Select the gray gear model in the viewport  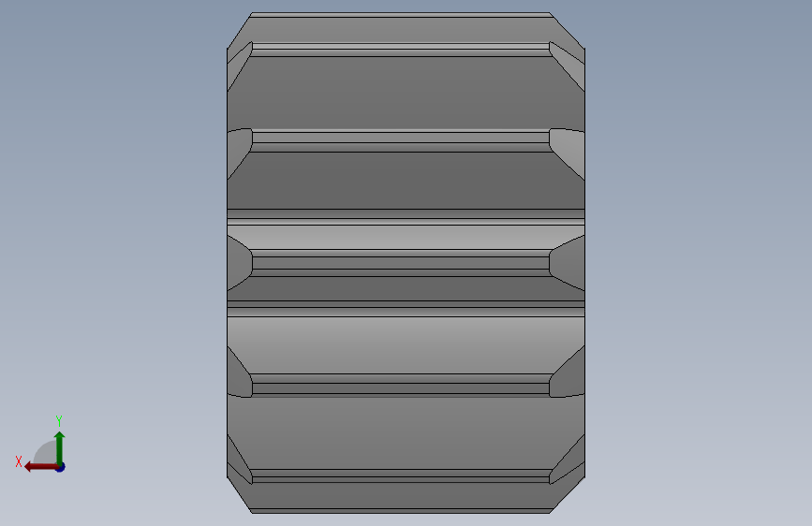(406, 263)
